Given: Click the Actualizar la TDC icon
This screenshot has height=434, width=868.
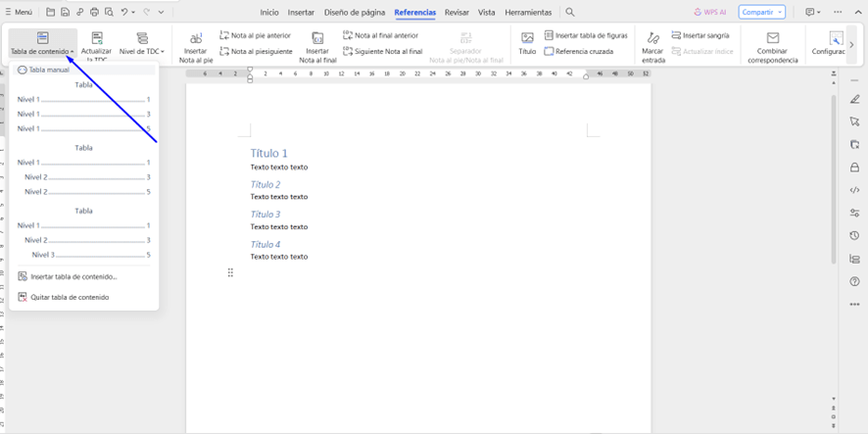Looking at the screenshot, I should pos(97,37).
